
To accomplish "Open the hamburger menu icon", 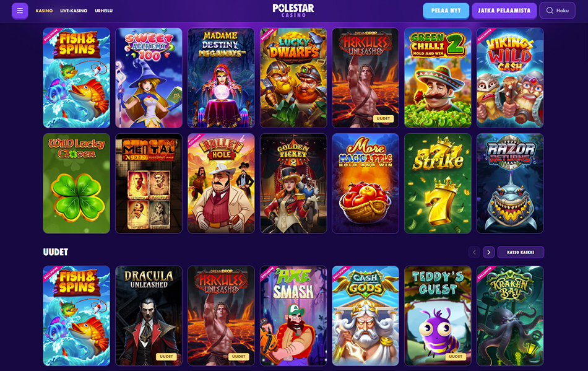I will [20, 11].
